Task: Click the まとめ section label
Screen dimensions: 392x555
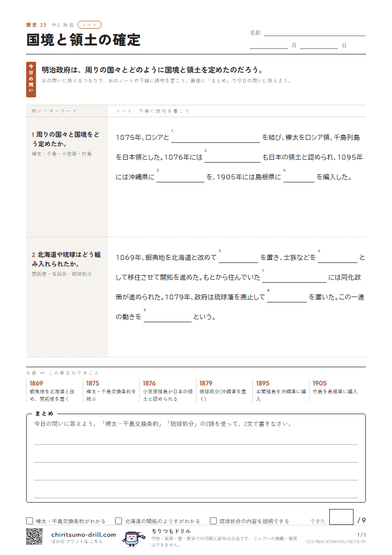Action: 44,413
